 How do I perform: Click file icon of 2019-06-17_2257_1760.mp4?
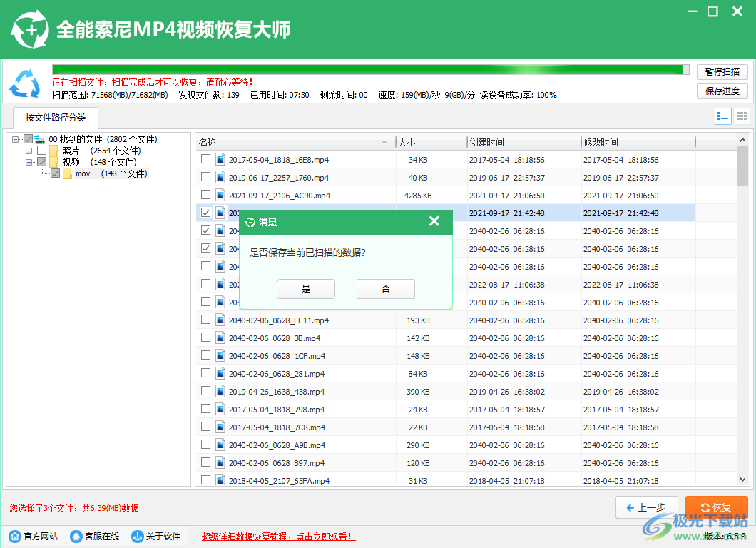coord(220,177)
